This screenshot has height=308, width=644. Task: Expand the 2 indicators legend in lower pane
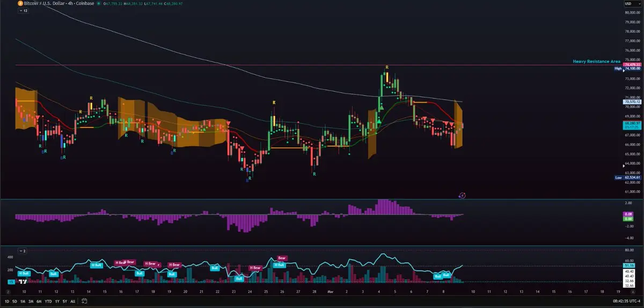[22, 250]
